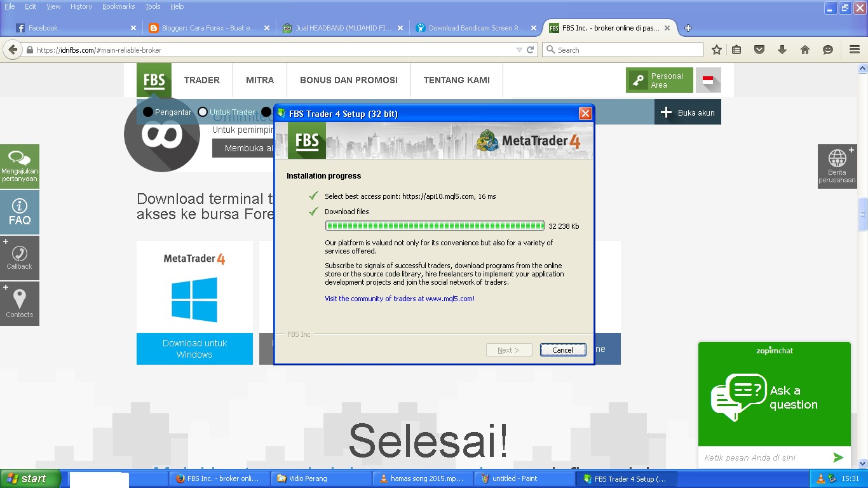Open the History menu
The image size is (868, 488).
(81, 6)
